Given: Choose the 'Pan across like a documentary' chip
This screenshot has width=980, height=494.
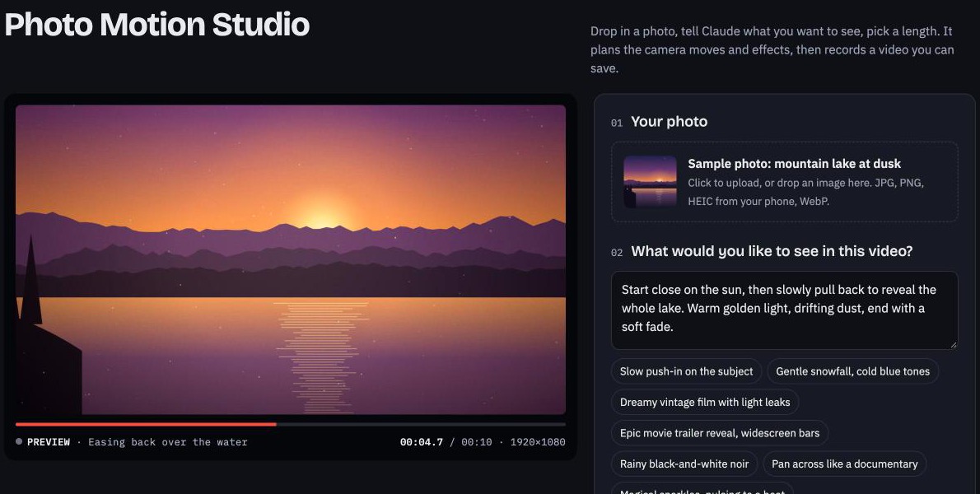Looking at the screenshot, I should pyautogui.click(x=844, y=464).
